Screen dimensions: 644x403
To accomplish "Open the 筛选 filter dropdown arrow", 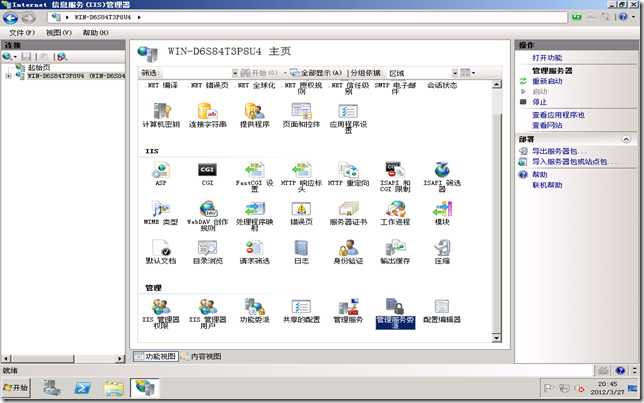I will point(235,73).
